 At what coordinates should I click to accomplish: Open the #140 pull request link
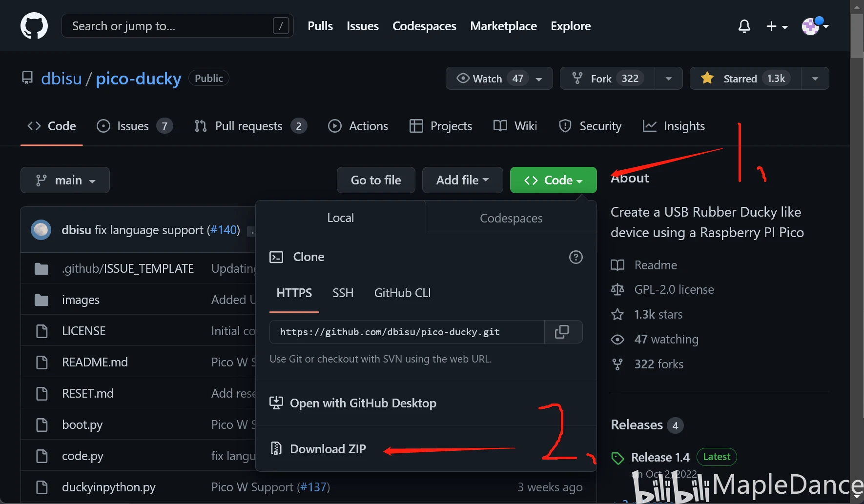point(224,230)
